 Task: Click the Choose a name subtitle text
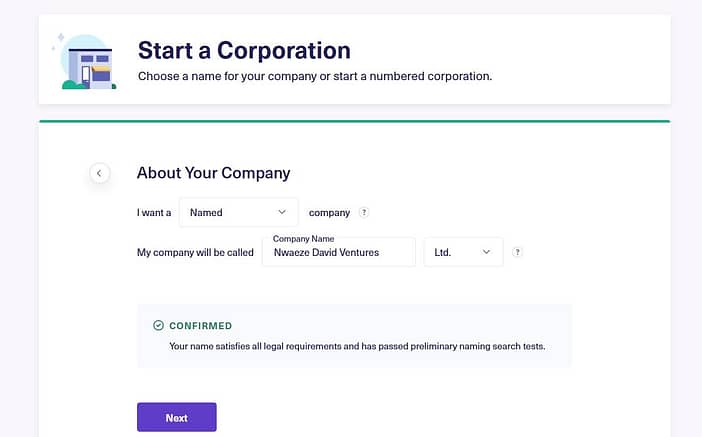pyautogui.click(x=315, y=76)
